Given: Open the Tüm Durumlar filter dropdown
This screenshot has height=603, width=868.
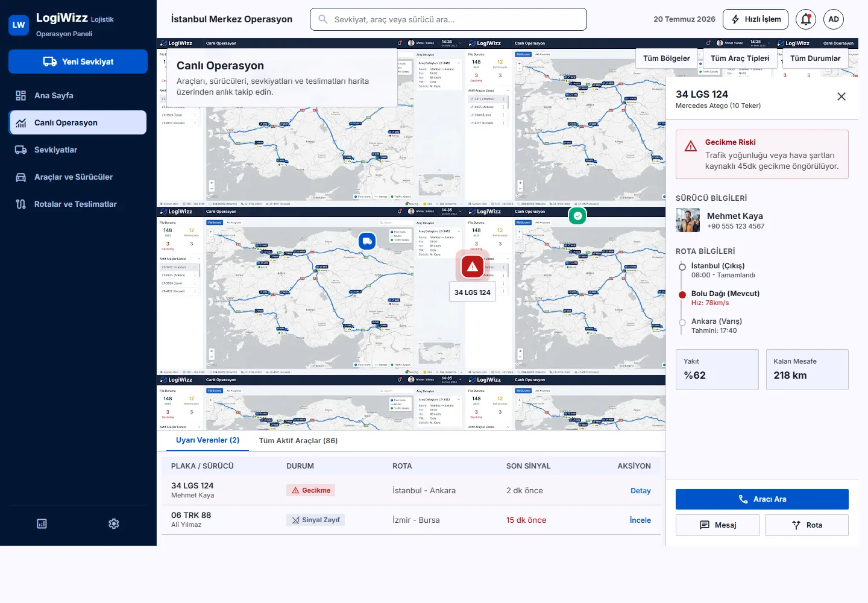Looking at the screenshot, I should click(x=816, y=58).
